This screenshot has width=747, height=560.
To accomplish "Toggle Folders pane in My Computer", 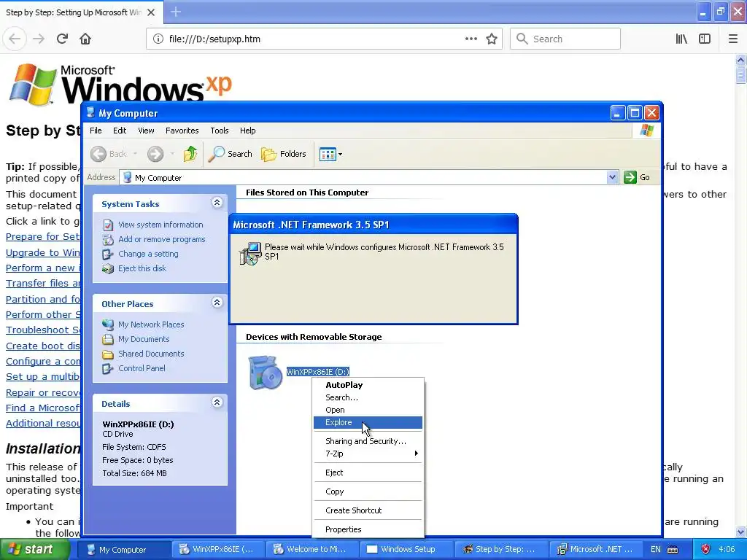I will tap(284, 154).
